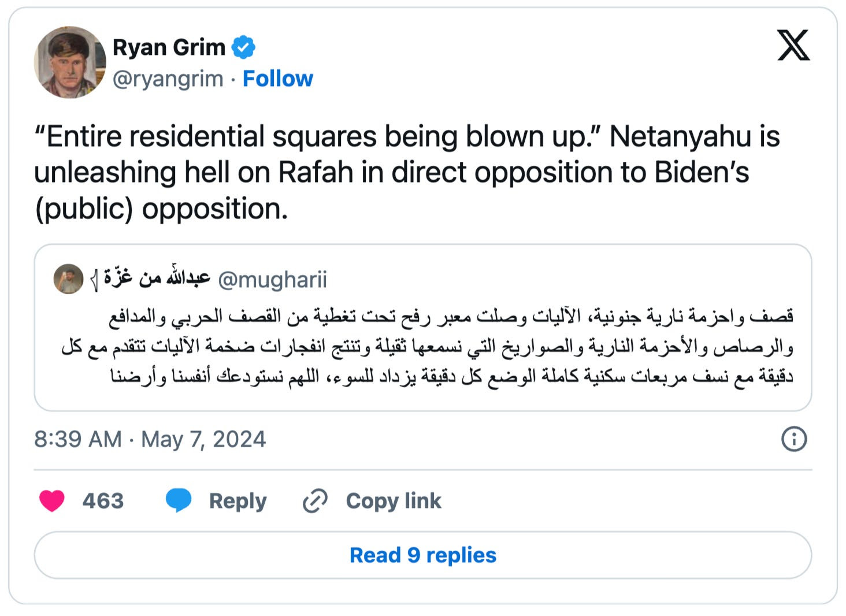Open the Read 9 replies button

423,555
